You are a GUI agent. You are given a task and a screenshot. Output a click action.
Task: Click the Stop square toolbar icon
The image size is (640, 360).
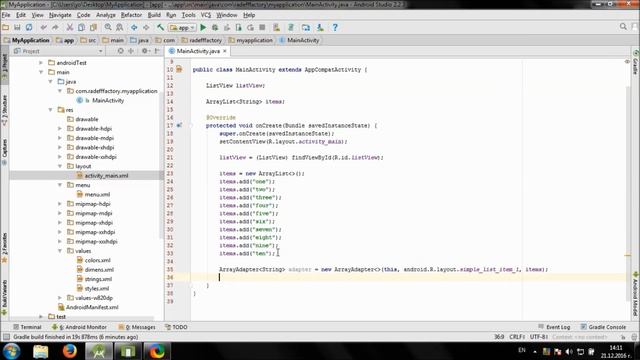[262, 27]
